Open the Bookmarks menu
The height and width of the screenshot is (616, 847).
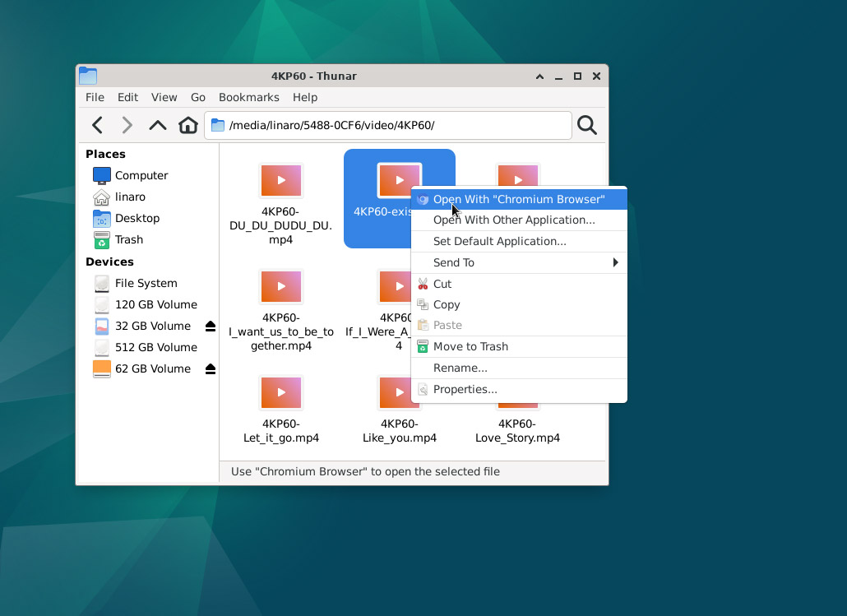[248, 97]
